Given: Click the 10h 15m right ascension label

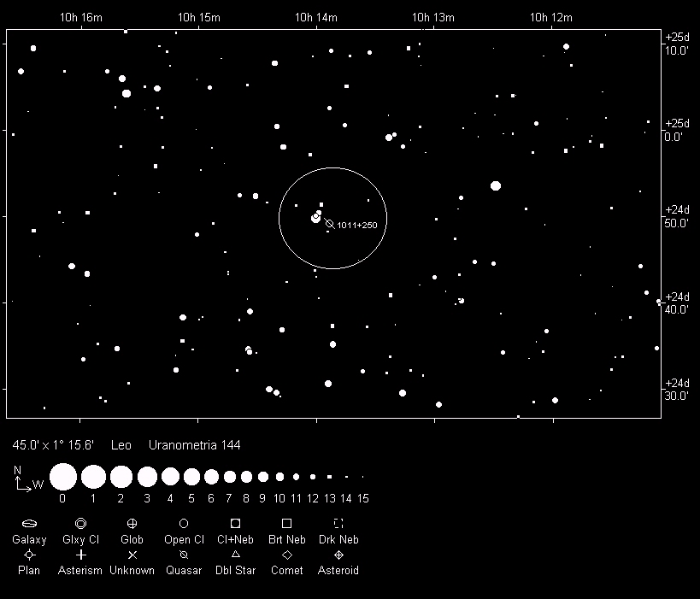Looking at the screenshot, I should point(199,17).
